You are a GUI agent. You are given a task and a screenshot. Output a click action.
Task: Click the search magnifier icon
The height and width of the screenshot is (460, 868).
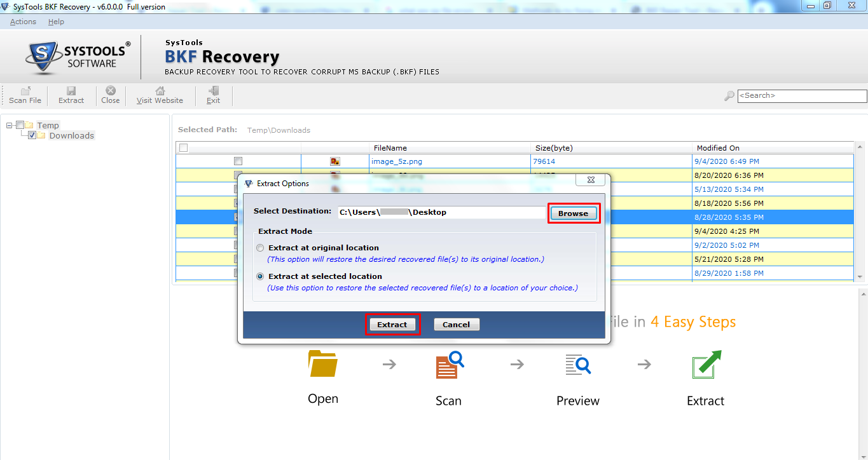pos(729,96)
